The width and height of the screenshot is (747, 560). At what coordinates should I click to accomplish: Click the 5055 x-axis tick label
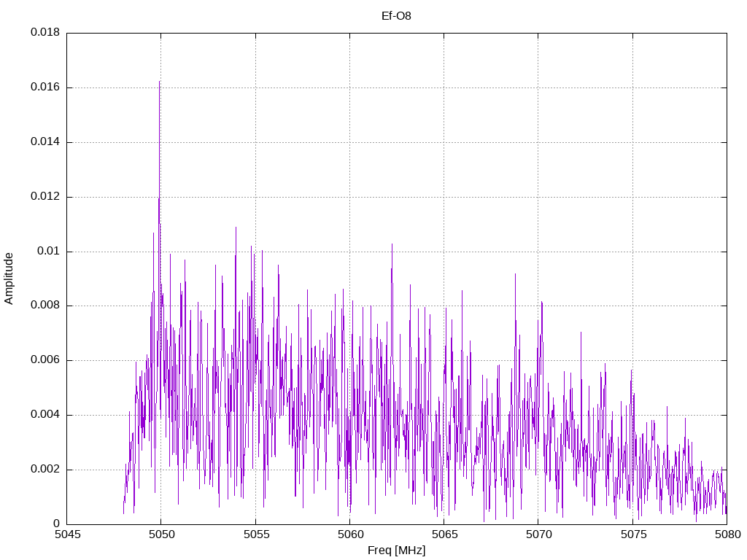pos(255,534)
